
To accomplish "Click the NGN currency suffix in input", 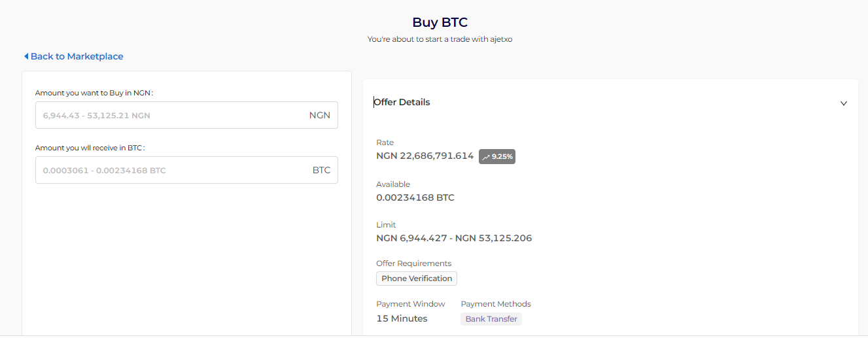I will 320,116.
